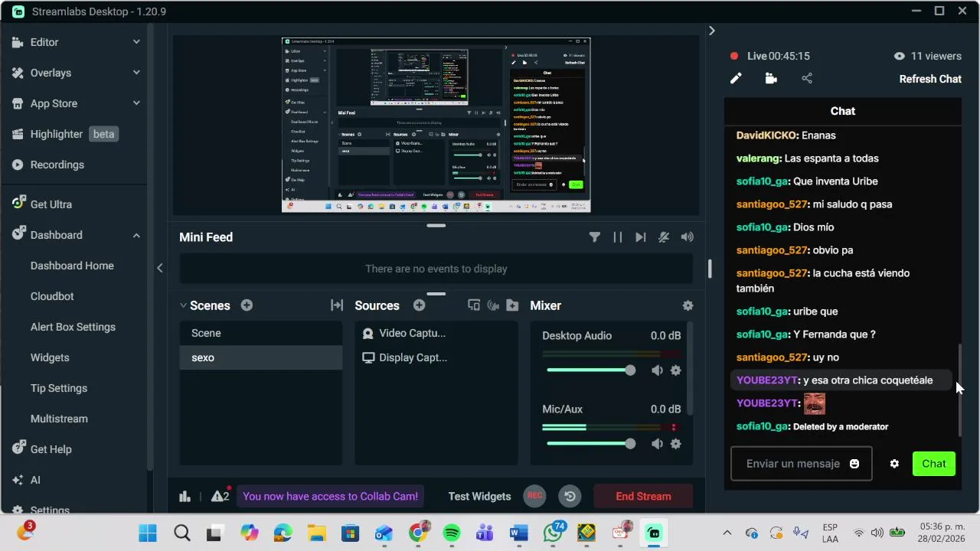Expand the Overlays menu chevron
The image size is (980, 551).
pos(136,73)
